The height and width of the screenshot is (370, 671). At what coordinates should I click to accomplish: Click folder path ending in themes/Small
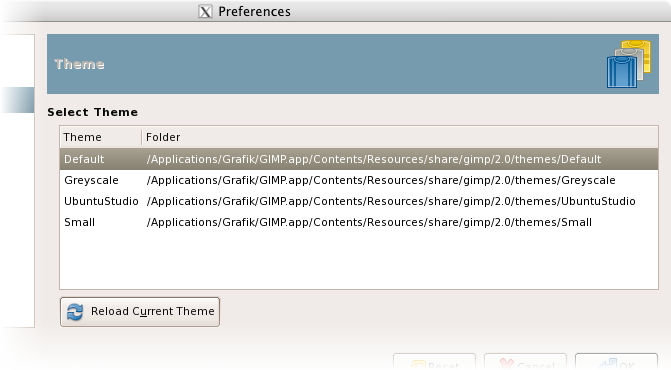coord(369,222)
